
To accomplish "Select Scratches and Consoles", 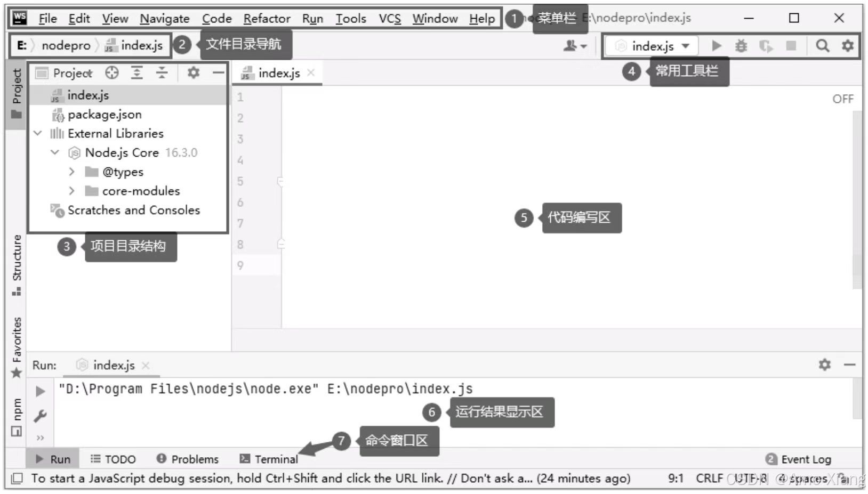I will coord(125,210).
